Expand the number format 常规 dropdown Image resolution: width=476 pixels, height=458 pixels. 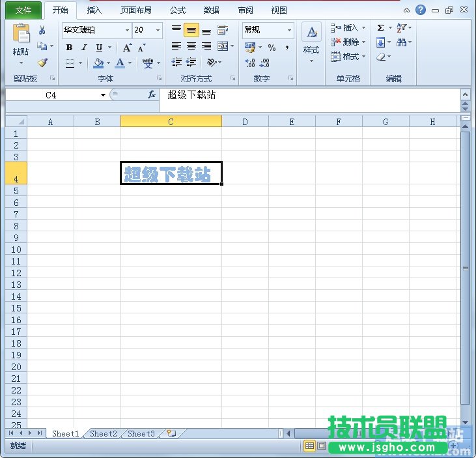click(289, 31)
